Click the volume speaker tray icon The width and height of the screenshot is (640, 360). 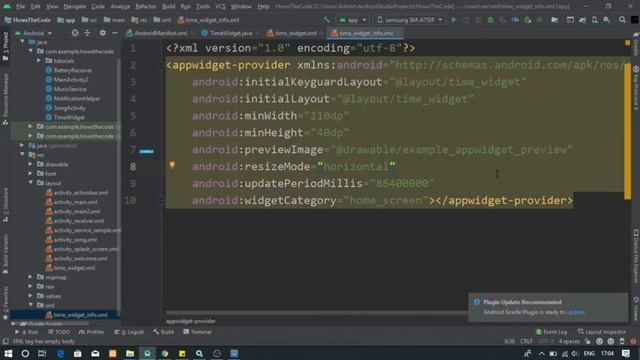coord(575,353)
